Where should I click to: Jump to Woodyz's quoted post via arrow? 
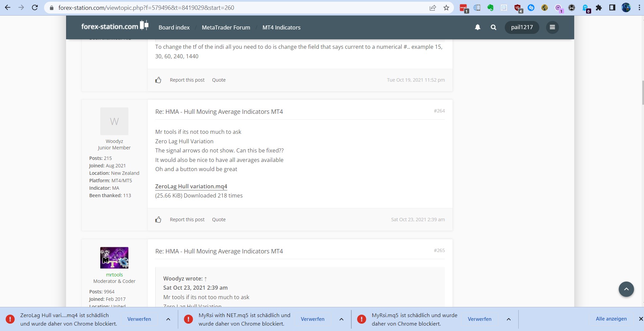206,279
